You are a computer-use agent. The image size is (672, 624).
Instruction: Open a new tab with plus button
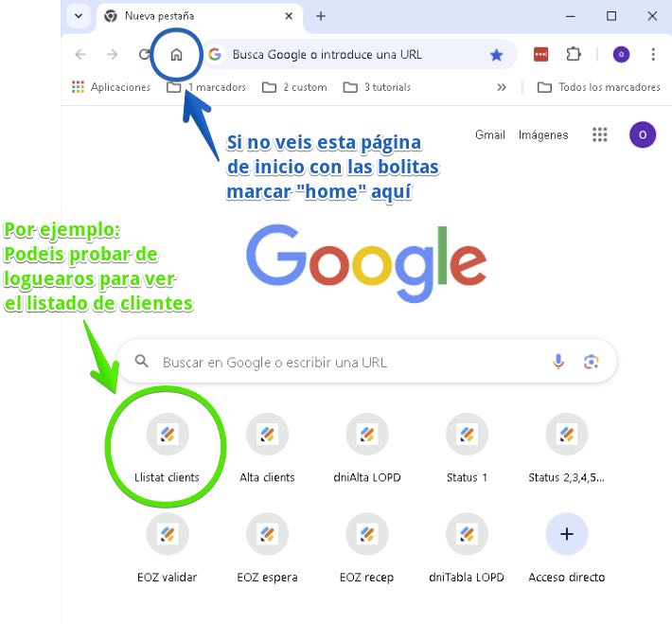point(321,16)
